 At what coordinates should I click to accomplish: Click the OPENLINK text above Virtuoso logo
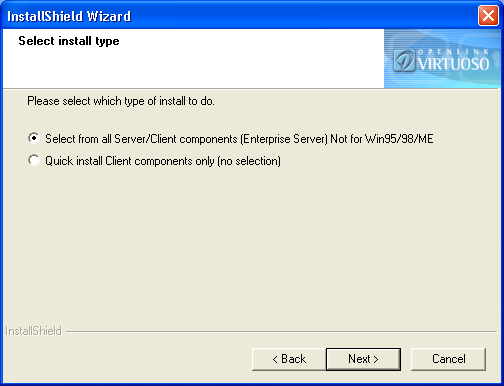click(x=453, y=52)
